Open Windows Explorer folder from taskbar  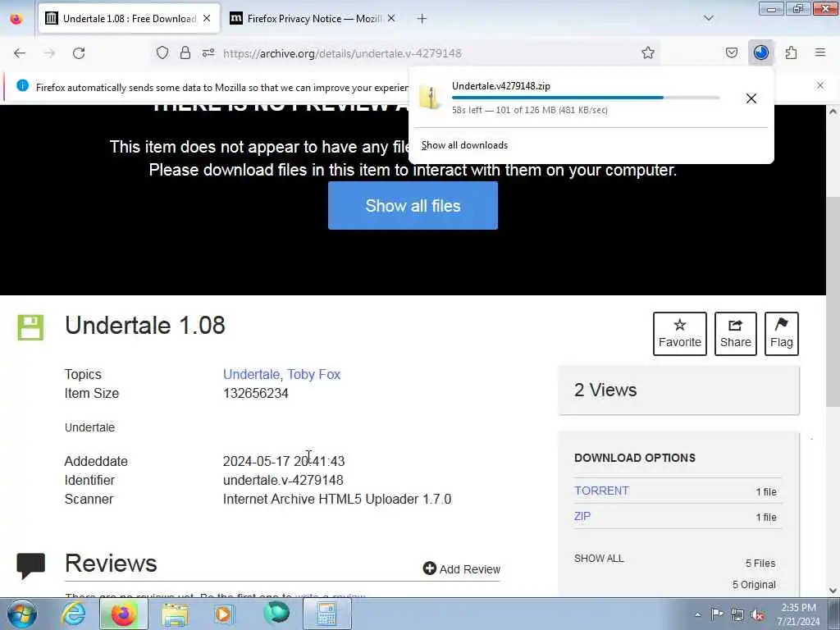[x=176, y=614]
